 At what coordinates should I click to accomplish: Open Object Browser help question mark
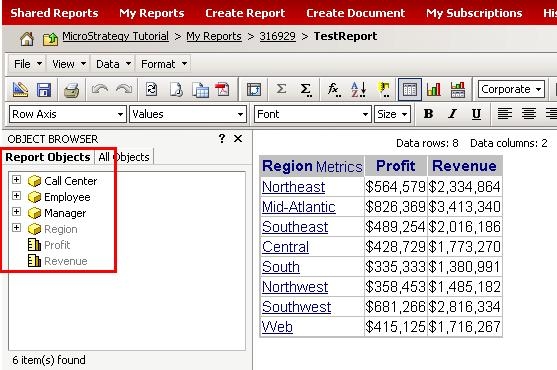tap(222, 138)
